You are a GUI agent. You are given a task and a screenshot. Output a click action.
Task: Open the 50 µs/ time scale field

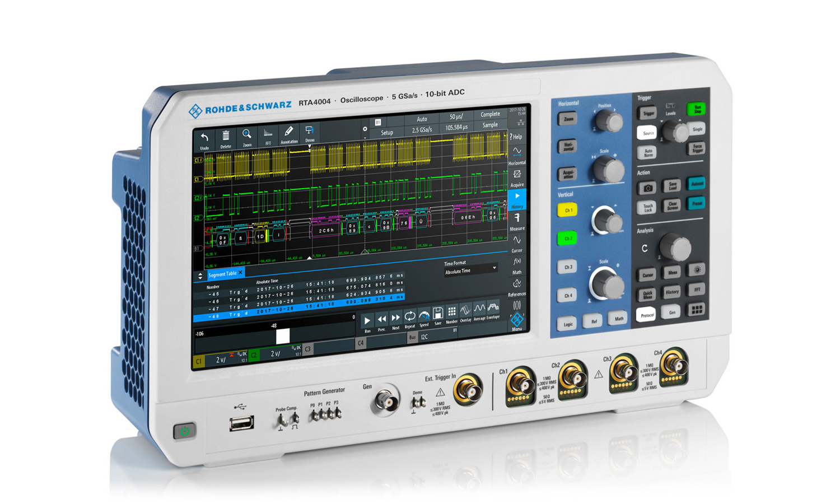tap(456, 117)
